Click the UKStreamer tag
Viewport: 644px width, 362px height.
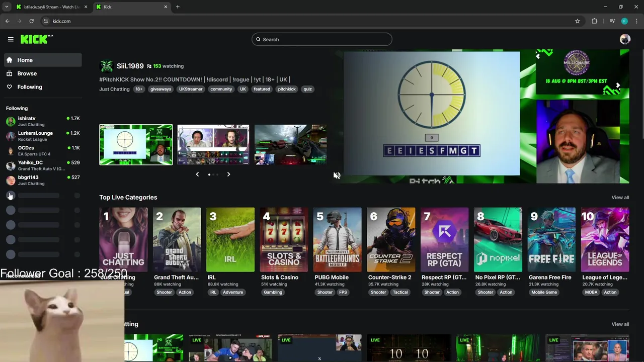click(191, 89)
